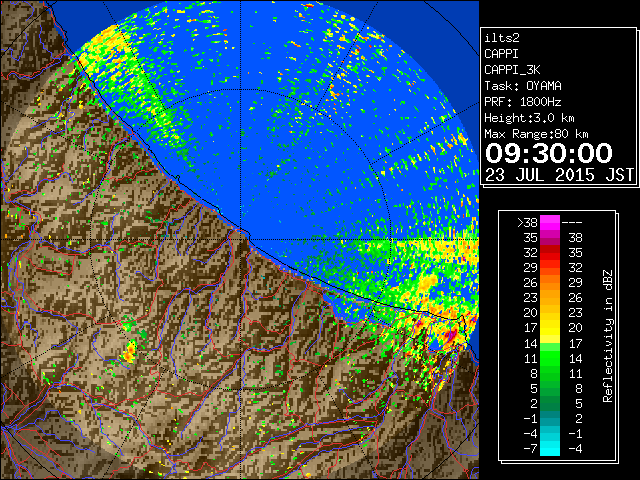Screen dimensions: 640x480
Task: Click the --- legend entry
Action: point(572,222)
